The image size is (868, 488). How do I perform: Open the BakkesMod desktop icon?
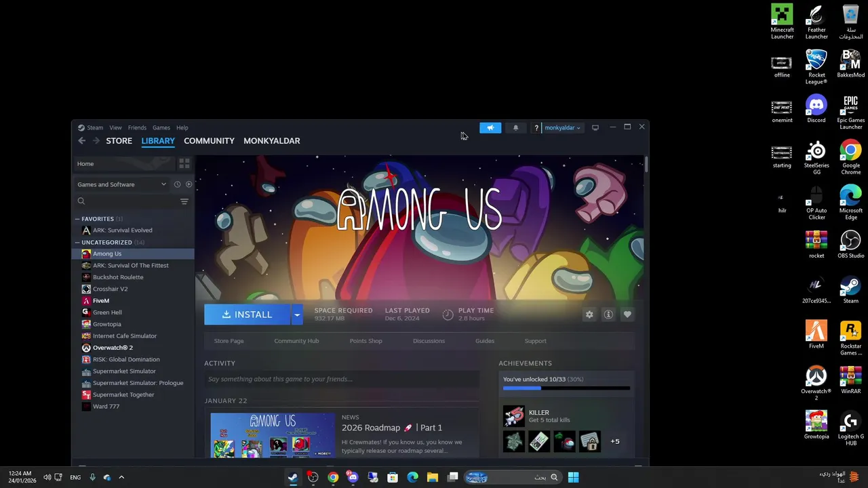pyautogui.click(x=850, y=64)
